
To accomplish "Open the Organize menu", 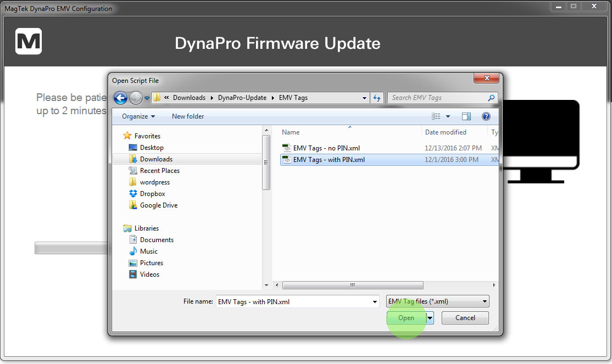I will click(x=138, y=116).
